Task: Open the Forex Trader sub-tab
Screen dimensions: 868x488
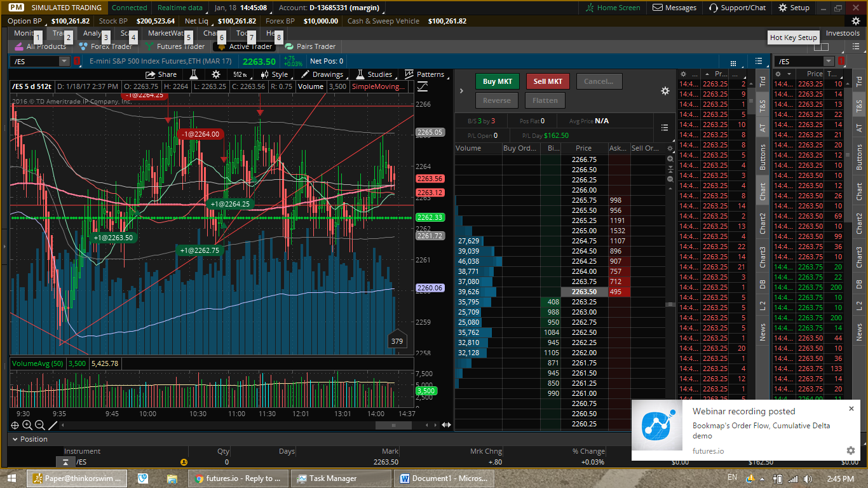Action: point(105,46)
